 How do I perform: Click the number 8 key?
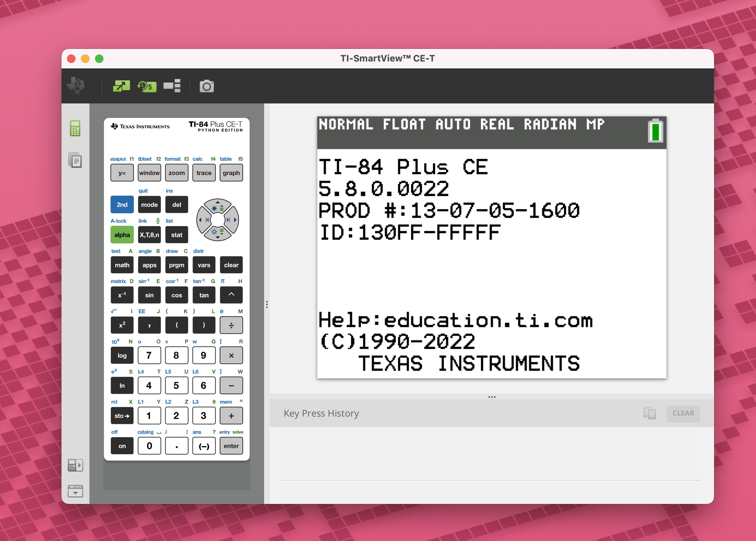tap(177, 355)
